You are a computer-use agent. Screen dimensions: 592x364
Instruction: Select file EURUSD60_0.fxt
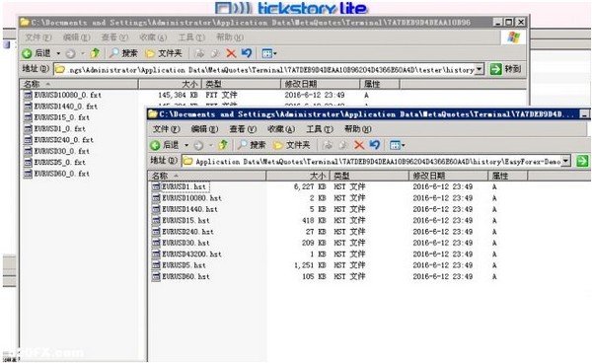(61, 174)
